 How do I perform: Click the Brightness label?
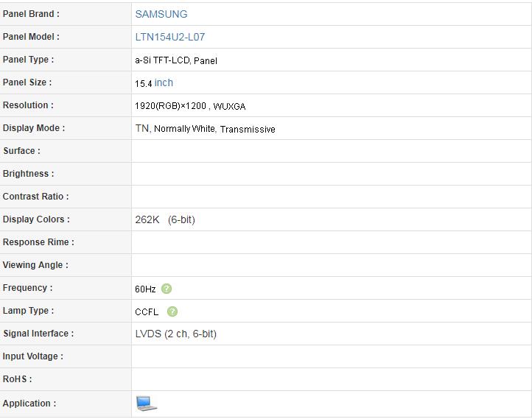click(28, 174)
